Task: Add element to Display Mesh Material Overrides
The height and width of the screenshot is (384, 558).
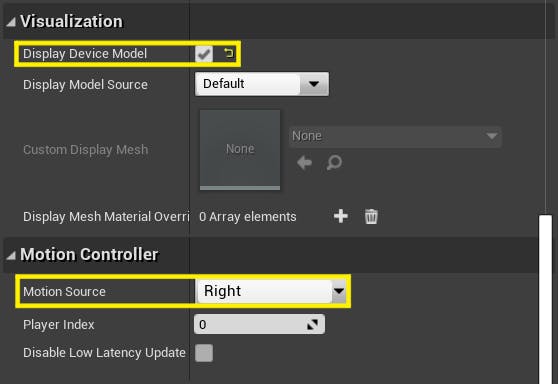Action: pyautogui.click(x=341, y=216)
